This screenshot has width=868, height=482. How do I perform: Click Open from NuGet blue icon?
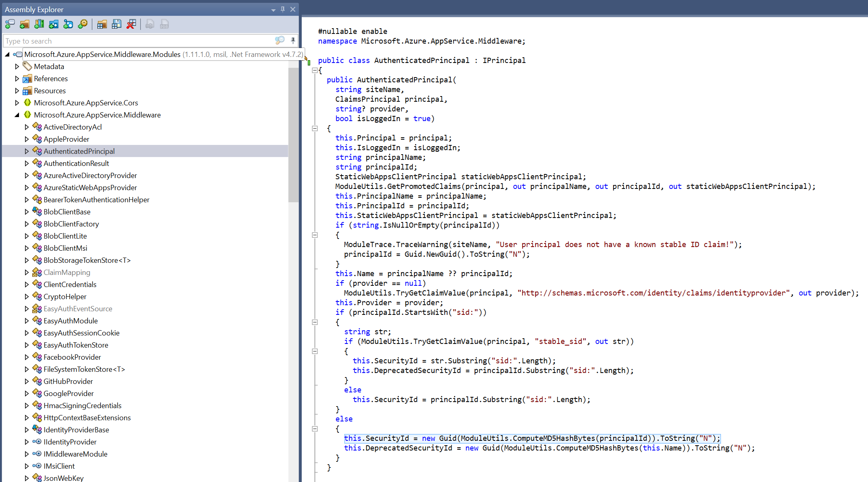click(x=68, y=25)
